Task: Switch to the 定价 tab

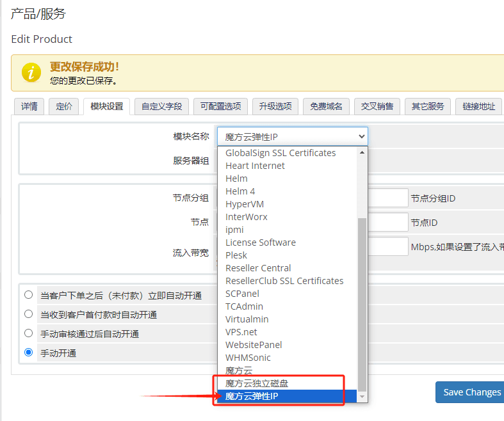Action: [63, 106]
